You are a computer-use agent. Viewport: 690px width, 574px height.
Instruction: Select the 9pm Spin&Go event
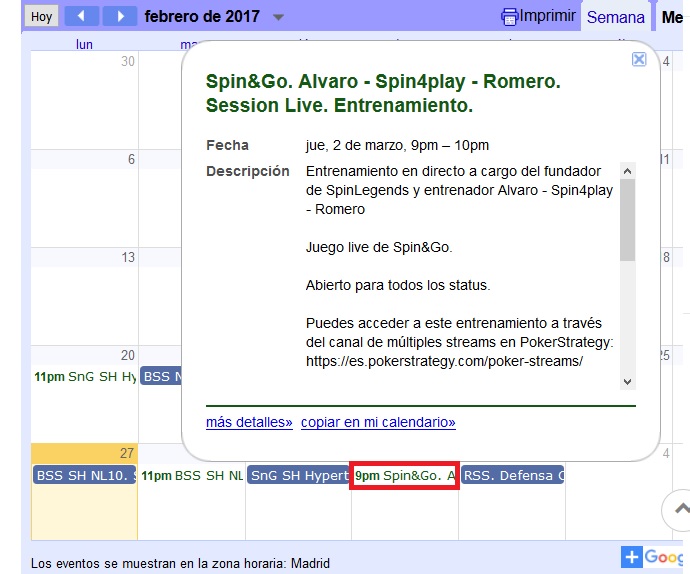[405, 475]
